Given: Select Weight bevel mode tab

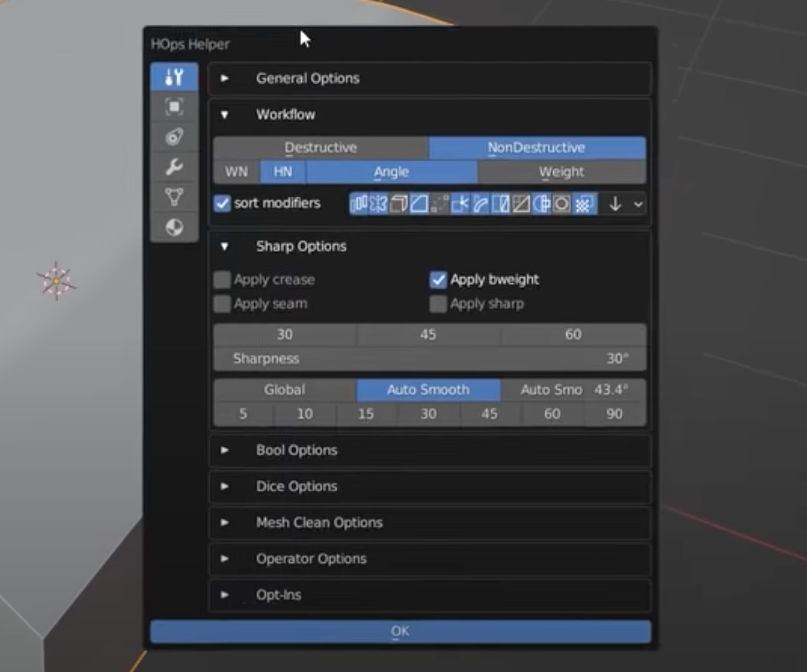Looking at the screenshot, I should (x=562, y=172).
